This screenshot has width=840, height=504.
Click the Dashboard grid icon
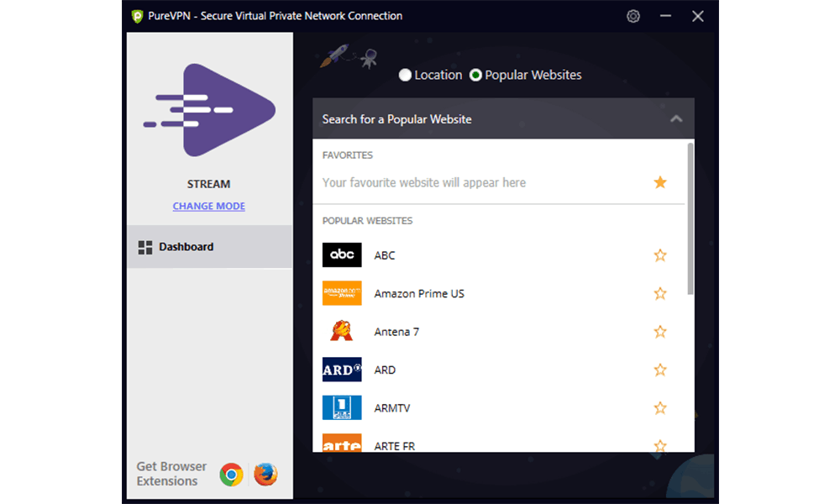coord(145,247)
